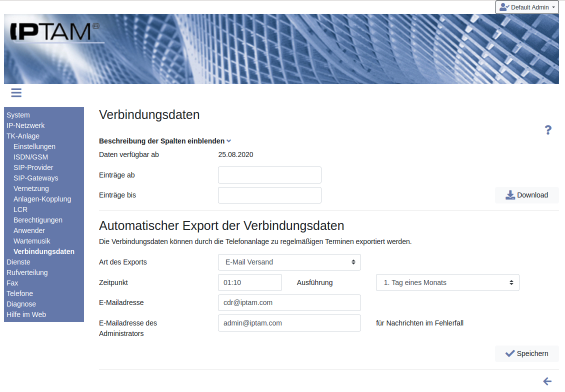The height and width of the screenshot is (392, 565).
Task: Go to Diagnose in the sidebar
Action: click(21, 304)
